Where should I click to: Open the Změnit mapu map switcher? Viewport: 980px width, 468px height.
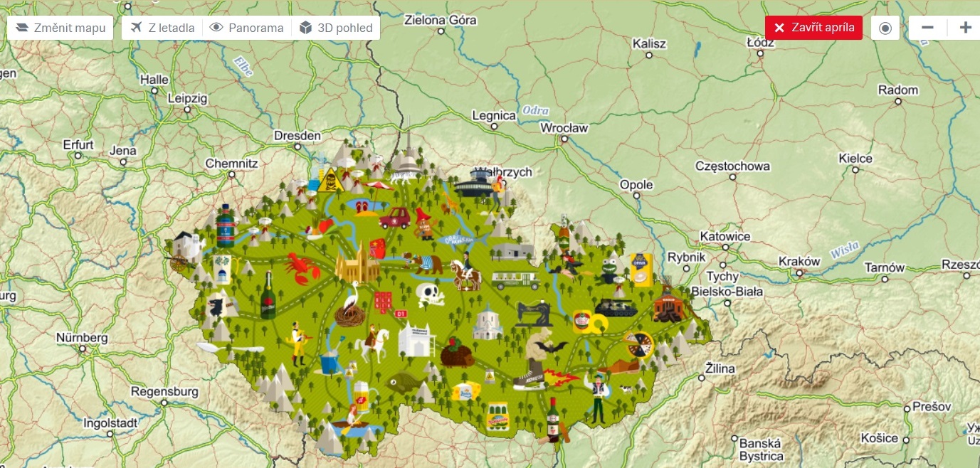60,28
